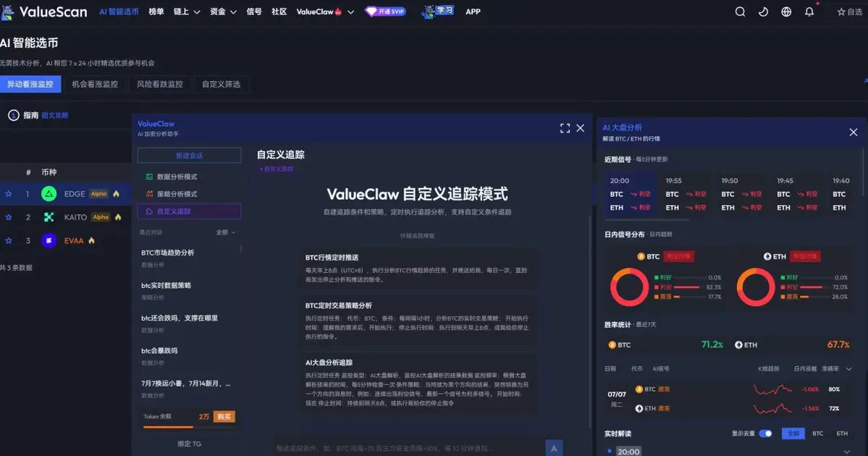Click the 策略分析模式 icon
This screenshot has width=868, height=456.
coord(149,194)
